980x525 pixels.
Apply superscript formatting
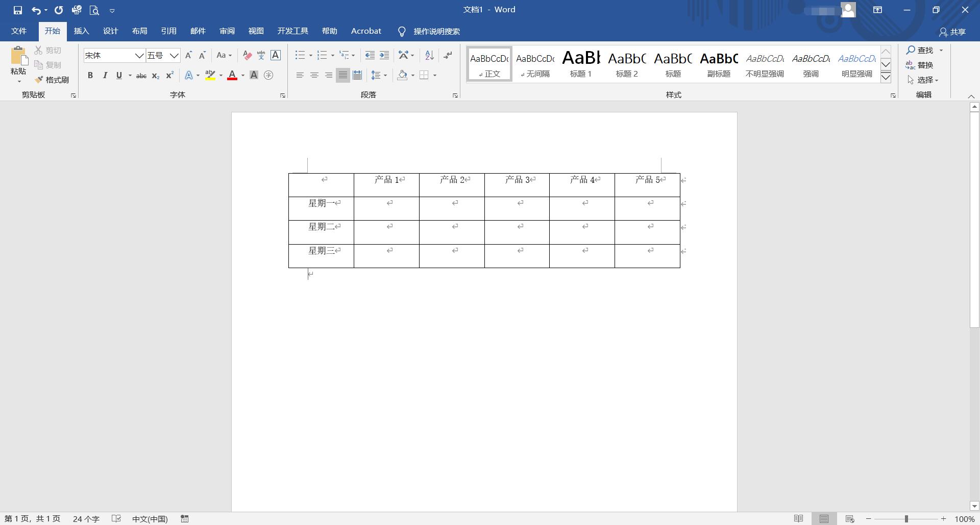(170, 76)
